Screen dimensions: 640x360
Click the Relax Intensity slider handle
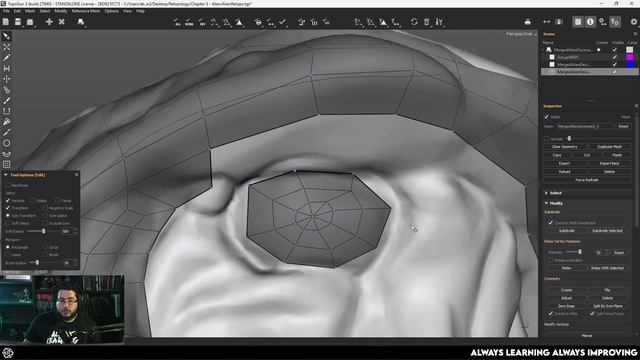click(580, 252)
